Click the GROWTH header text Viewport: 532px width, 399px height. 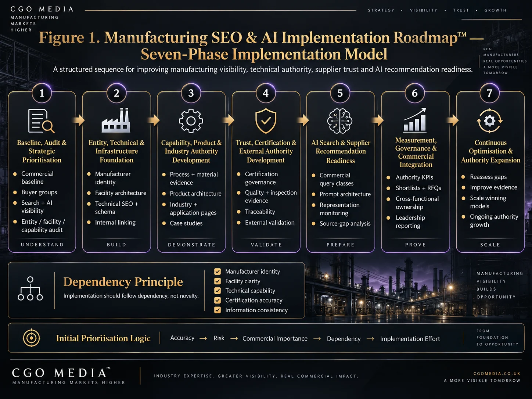(495, 10)
